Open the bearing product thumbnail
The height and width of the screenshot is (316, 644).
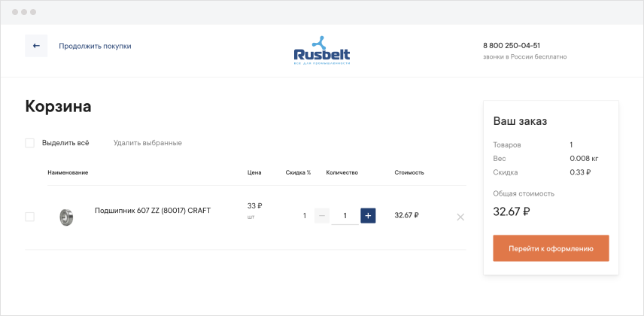[x=66, y=217]
